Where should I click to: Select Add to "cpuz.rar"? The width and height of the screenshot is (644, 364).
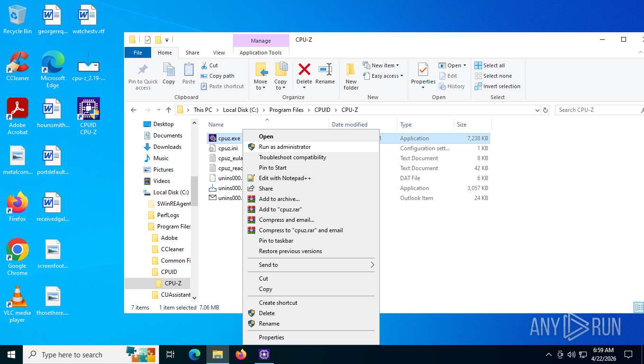tap(311, 209)
